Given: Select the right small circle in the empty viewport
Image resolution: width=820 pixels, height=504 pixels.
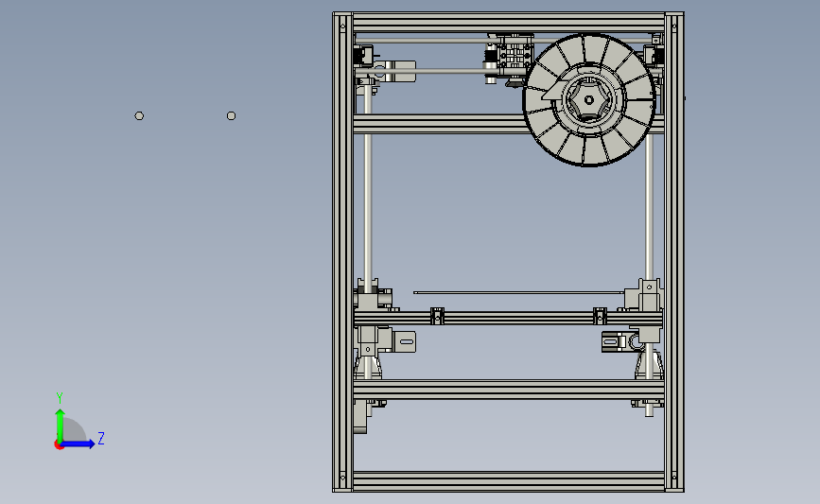Looking at the screenshot, I should pos(231,116).
